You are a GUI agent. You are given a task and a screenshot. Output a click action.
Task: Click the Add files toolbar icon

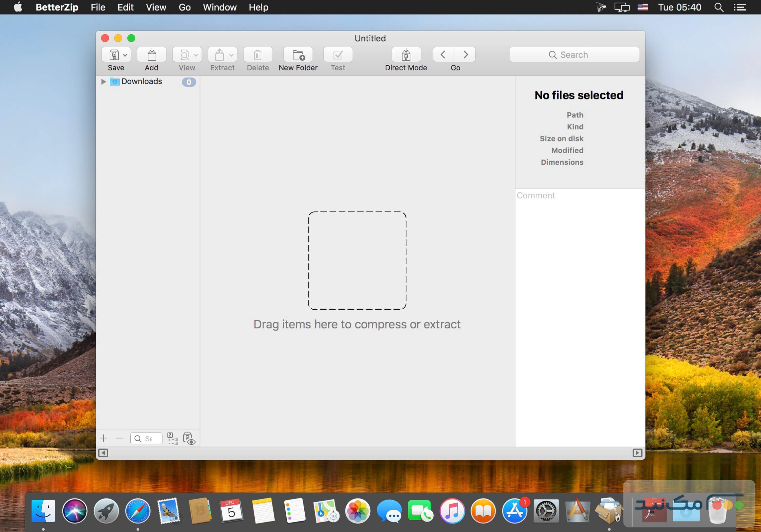click(151, 55)
